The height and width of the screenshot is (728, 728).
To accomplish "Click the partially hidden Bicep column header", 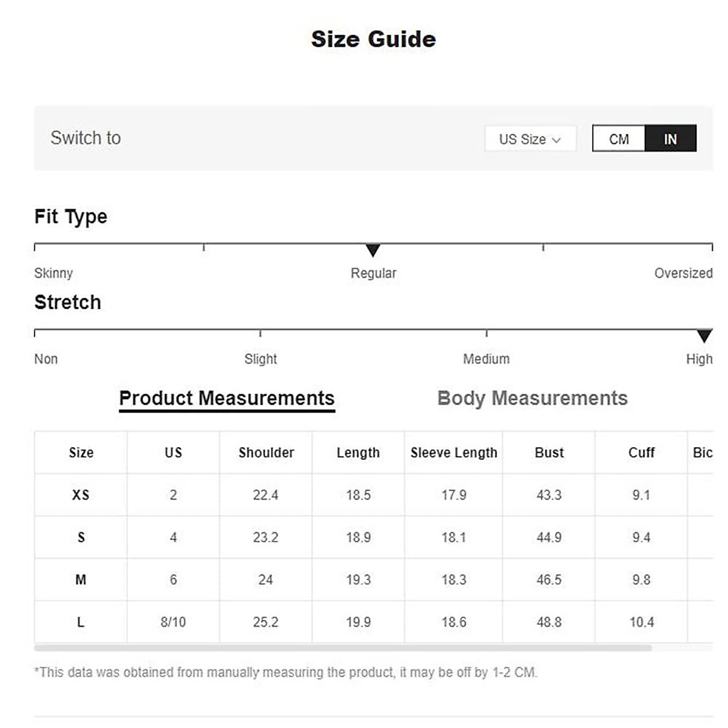I will click(x=702, y=453).
